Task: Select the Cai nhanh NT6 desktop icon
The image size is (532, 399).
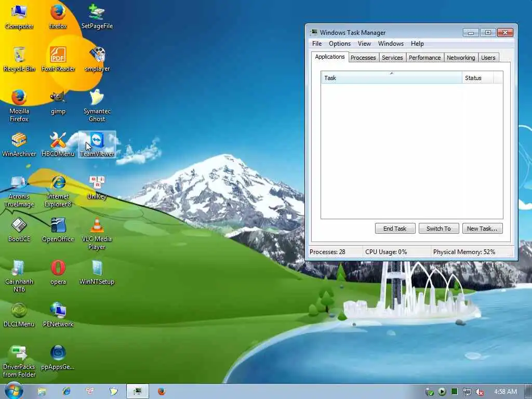Action: point(19,276)
